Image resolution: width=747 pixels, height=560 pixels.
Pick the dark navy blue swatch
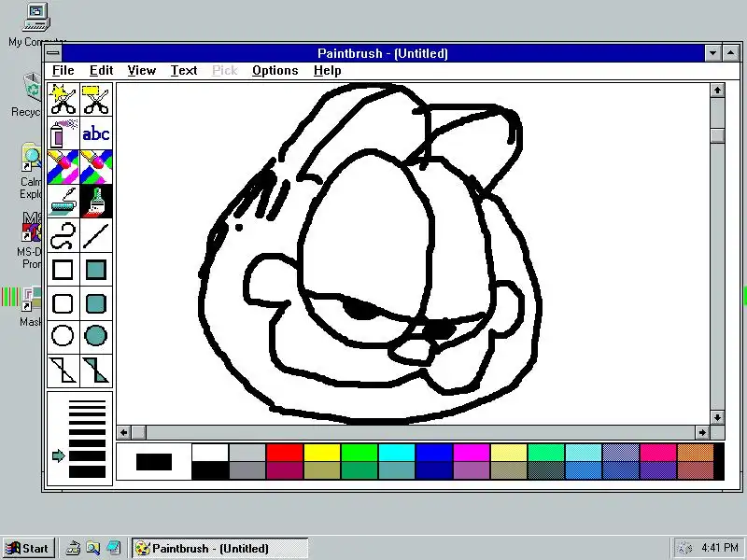click(434, 470)
